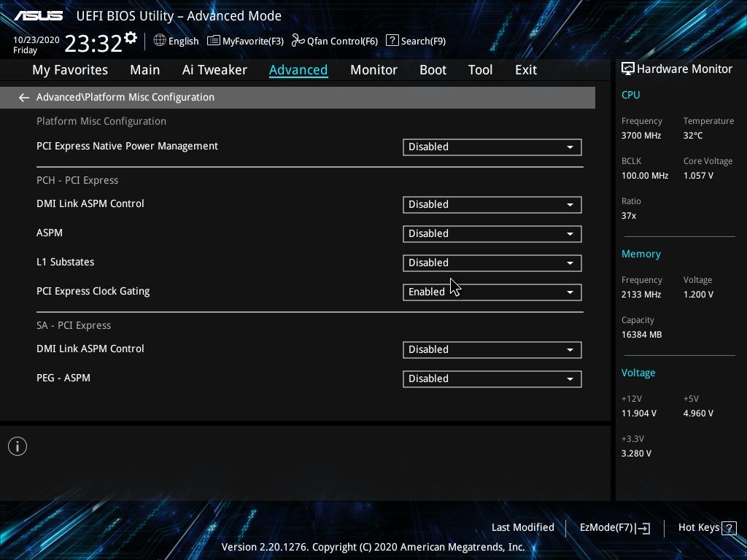
Task: Click the Hardware Monitor screen icon
Action: coord(628,69)
